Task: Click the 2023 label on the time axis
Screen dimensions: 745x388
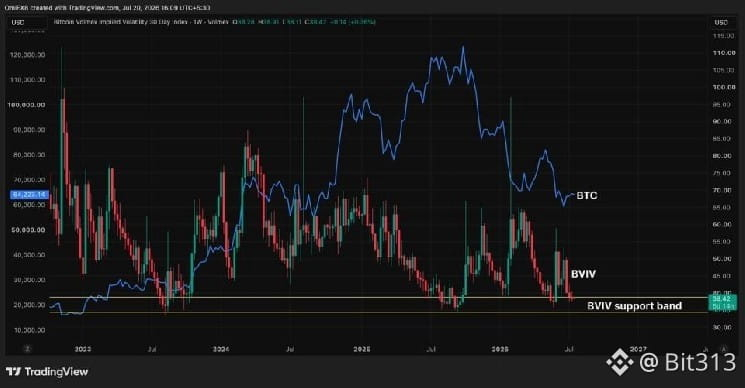Action: [x=83, y=349]
